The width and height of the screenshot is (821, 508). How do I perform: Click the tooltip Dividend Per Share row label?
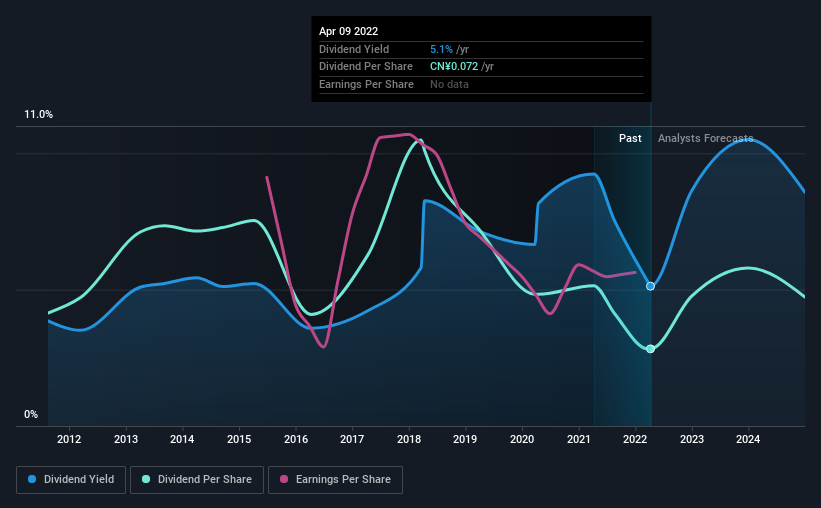pyautogui.click(x=366, y=67)
